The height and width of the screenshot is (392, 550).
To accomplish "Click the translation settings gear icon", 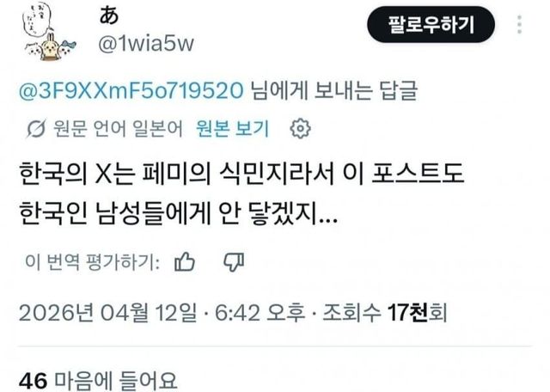I will pyautogui.click(x=300, y=129).
